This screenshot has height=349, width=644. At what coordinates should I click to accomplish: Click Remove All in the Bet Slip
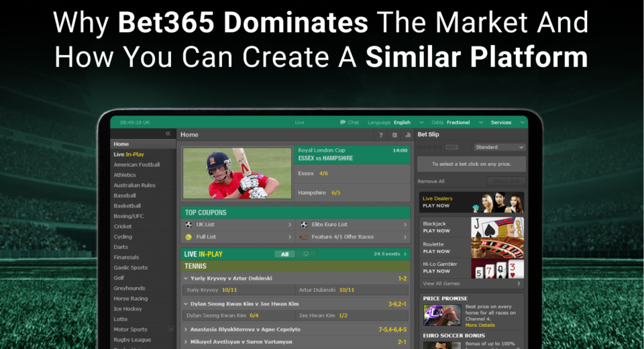[x=431, y=181]
